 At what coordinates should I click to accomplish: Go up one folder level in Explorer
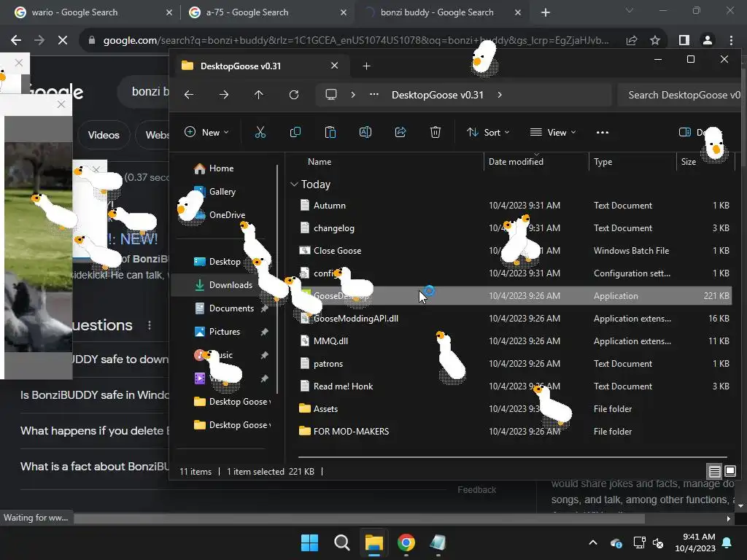pos(259,95)
